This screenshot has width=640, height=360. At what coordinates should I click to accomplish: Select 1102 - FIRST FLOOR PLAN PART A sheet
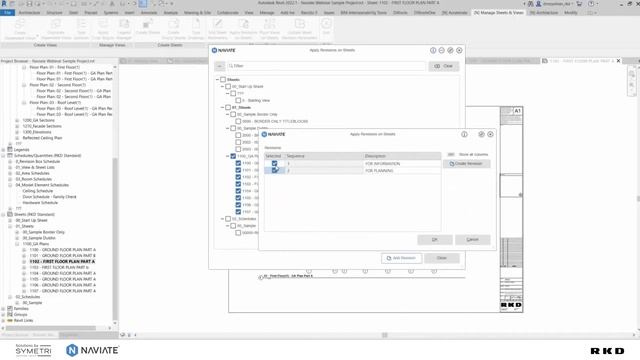pos(62,261)
